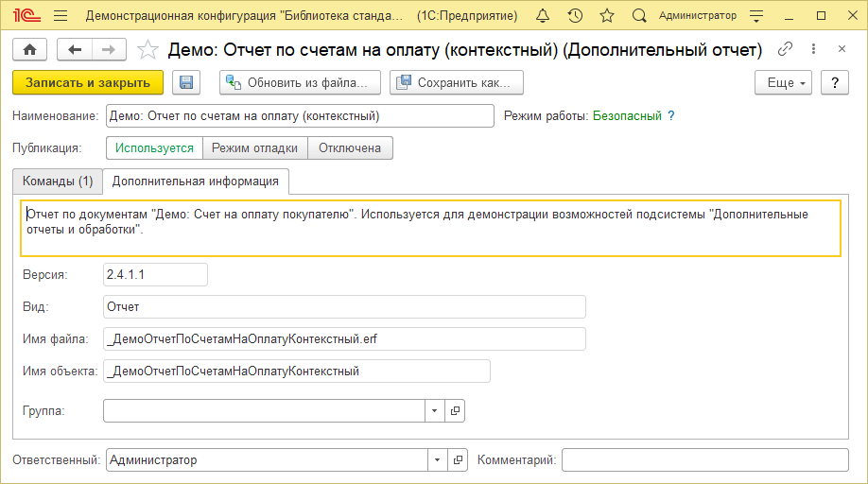
Task: Click the 1C logo icon
Action: (26, 15)
